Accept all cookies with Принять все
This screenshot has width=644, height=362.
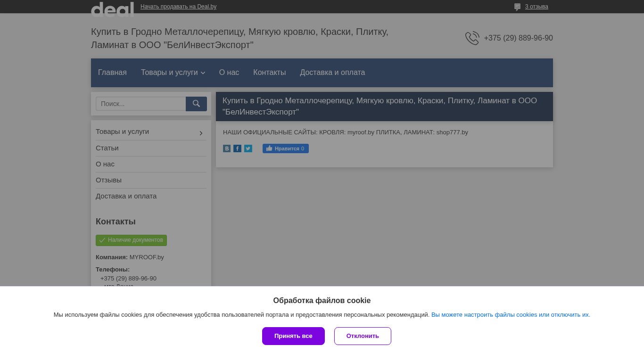(293, 336)
